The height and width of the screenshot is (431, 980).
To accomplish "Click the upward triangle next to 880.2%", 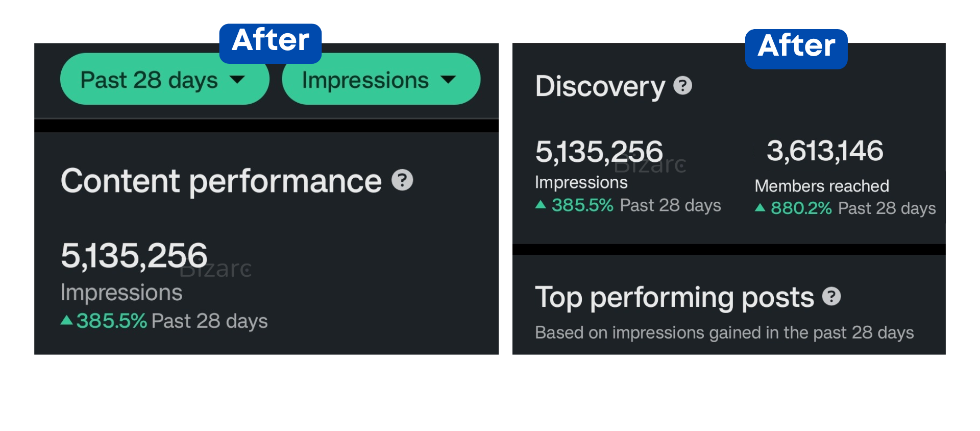I will tap(760, 208).
